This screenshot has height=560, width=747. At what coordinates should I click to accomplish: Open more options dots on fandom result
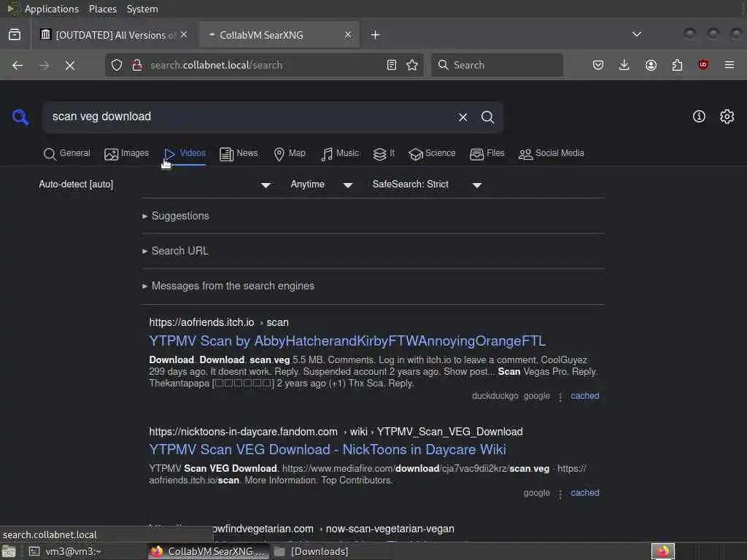[560, 494]
